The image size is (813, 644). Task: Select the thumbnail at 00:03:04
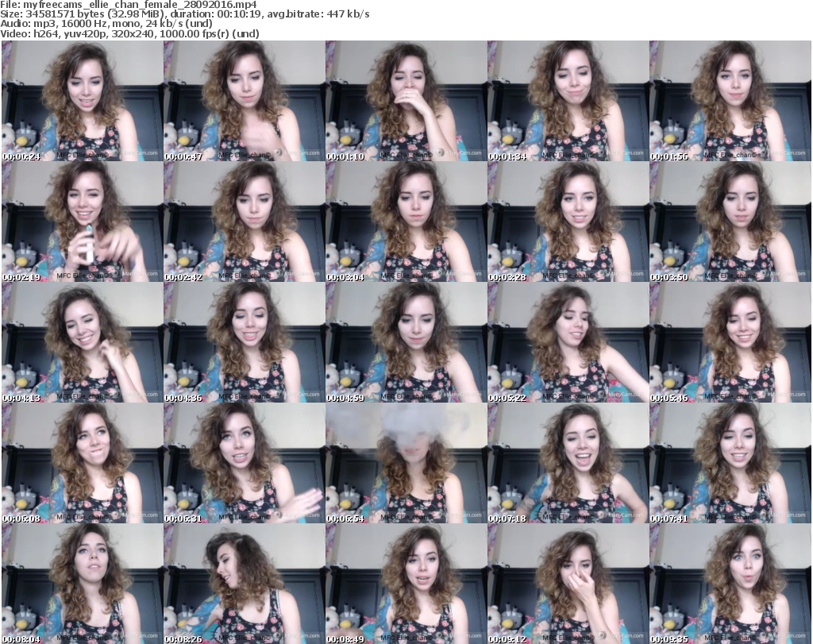(406, 222)
